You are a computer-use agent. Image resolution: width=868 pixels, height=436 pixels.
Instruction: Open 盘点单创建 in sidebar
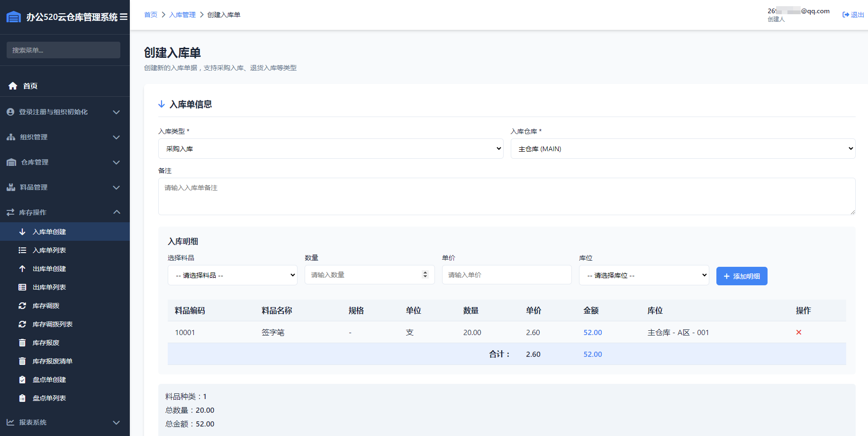tap(49, 380)
